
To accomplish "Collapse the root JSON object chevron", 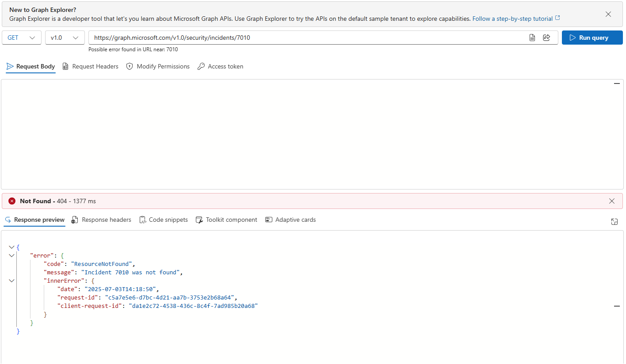I will pyautogui.click(x=11, y=247).
